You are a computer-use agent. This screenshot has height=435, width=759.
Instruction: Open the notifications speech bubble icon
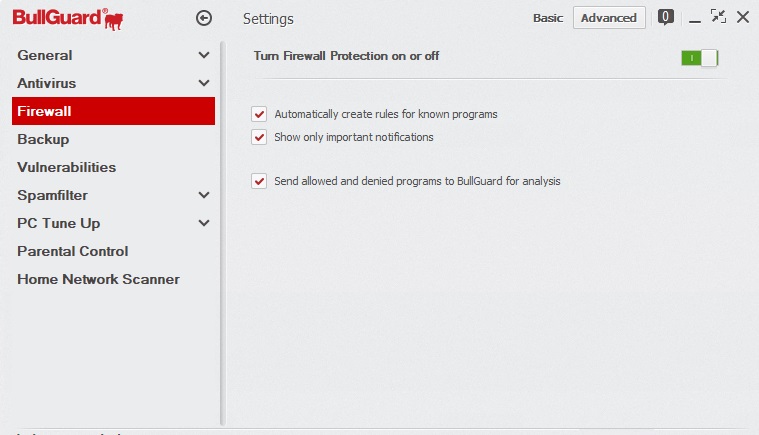[x=666, y=17]
